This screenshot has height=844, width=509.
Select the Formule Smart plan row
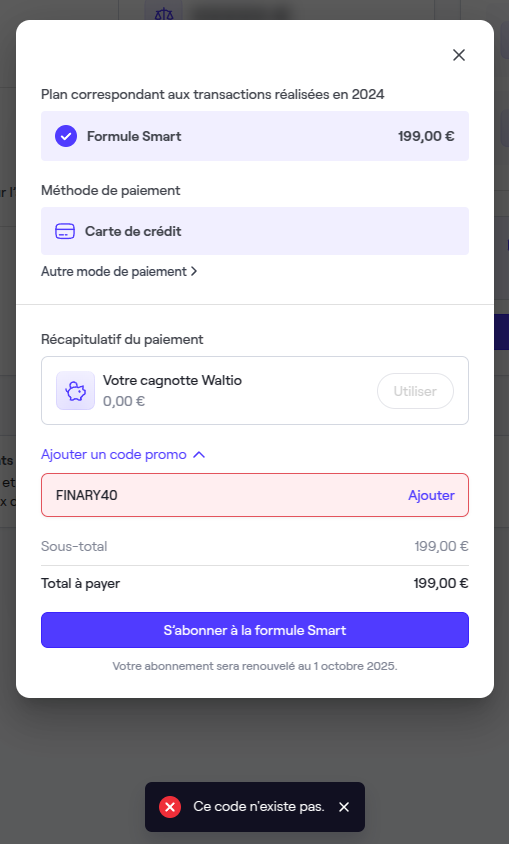[x=254, y=136]
